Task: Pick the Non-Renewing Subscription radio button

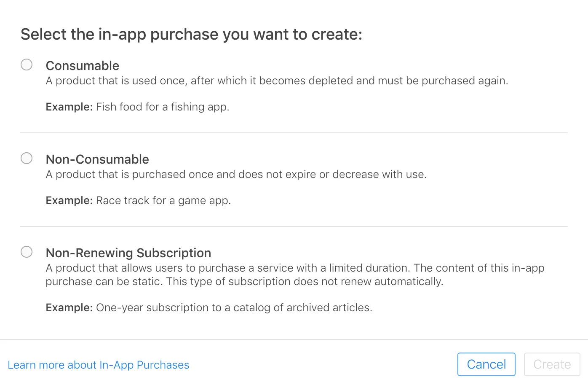Action: click(27, 252)
